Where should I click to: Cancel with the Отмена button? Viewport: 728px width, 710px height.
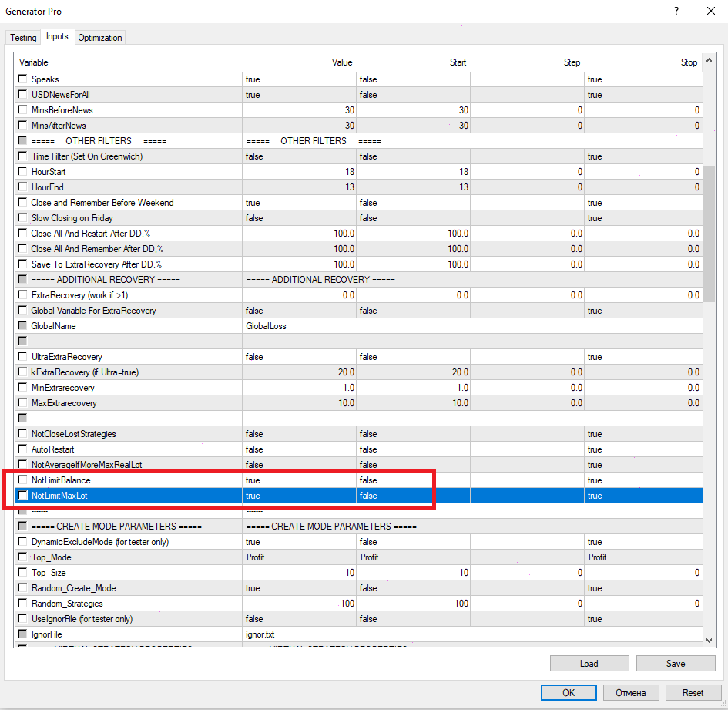point(631,693)
